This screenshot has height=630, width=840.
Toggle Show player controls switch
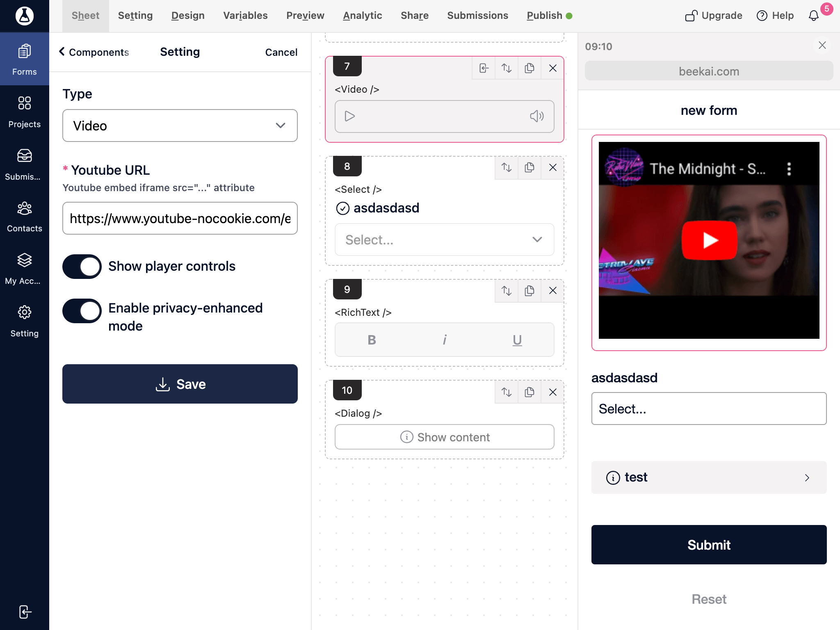click(x=82, y=267)
